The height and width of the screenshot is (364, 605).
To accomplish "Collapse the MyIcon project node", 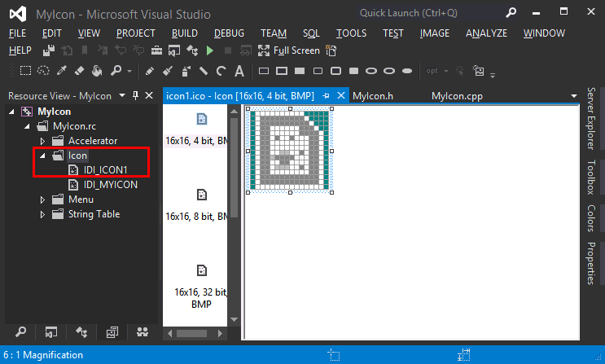I will point(12,112).
